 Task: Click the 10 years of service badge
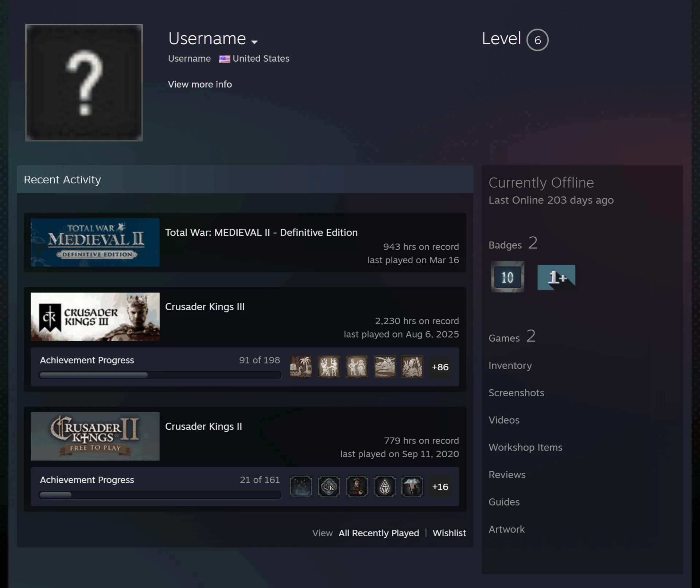507,277
